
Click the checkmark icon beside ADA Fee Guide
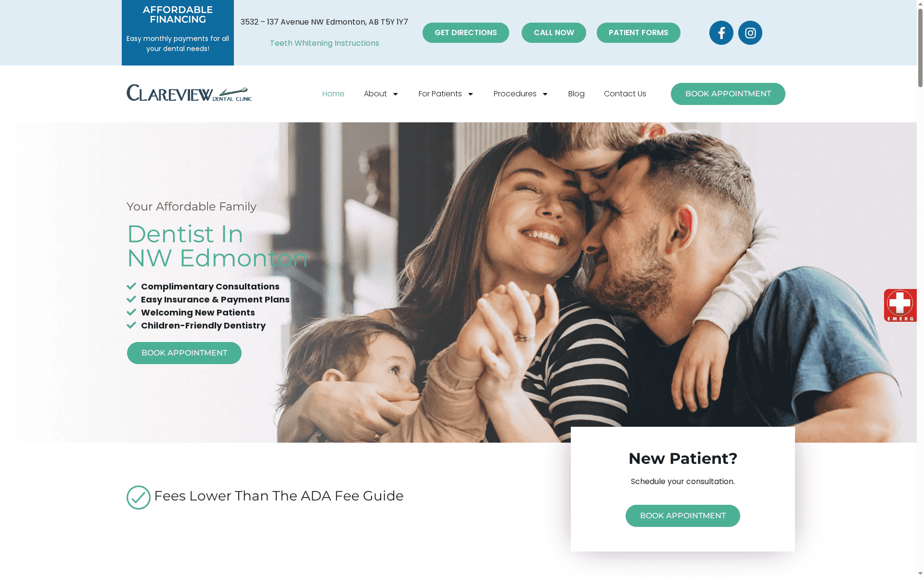point(139,497)
